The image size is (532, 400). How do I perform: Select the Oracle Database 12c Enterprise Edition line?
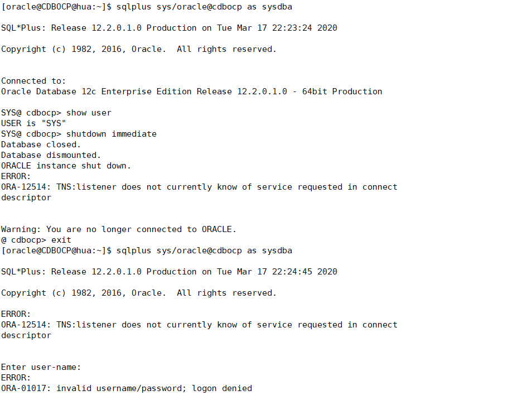pyautogui.click(x=191, y=91)
